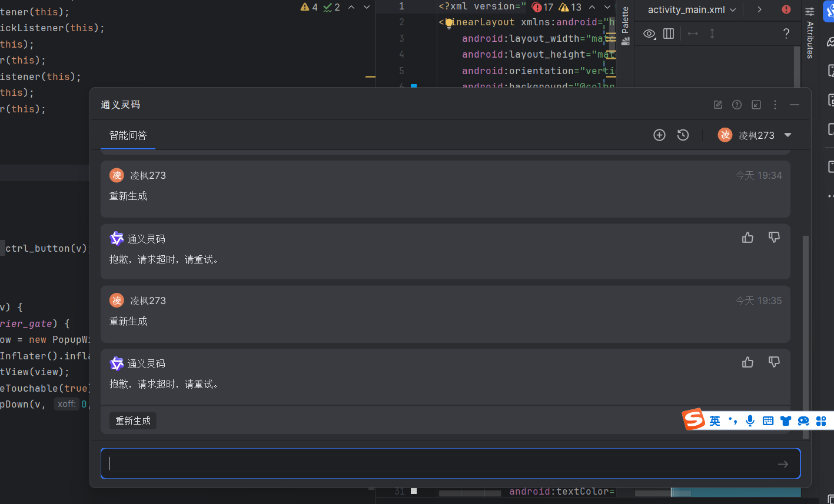The height and width of the screenshot is (504, 834).
Task: Click the ctrl_button(v) code text
Action: 46,248
